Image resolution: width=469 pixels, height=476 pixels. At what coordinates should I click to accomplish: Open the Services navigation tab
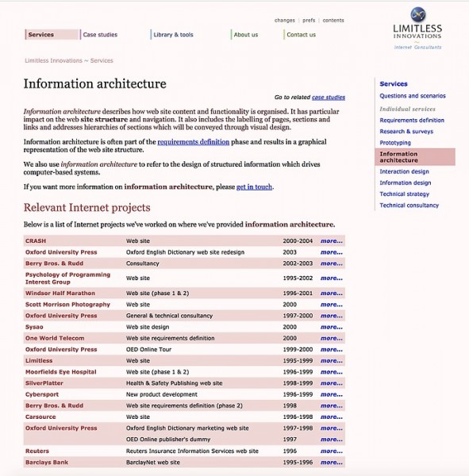[x=52, y=35]
